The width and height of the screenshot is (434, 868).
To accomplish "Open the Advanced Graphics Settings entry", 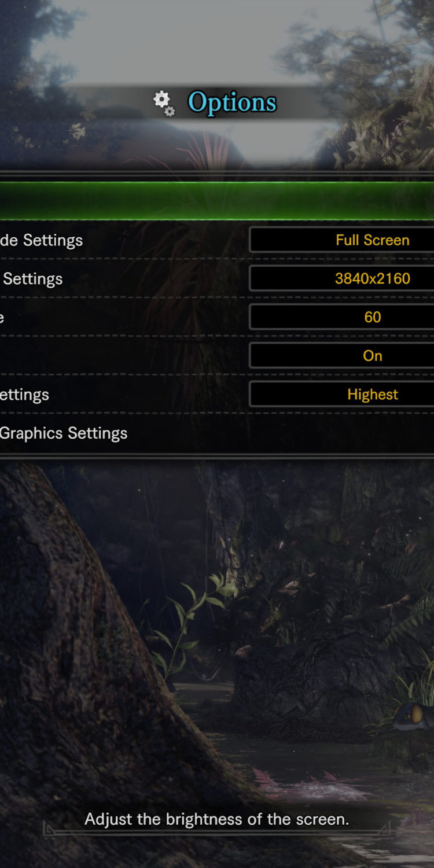I will pos(64,433).
